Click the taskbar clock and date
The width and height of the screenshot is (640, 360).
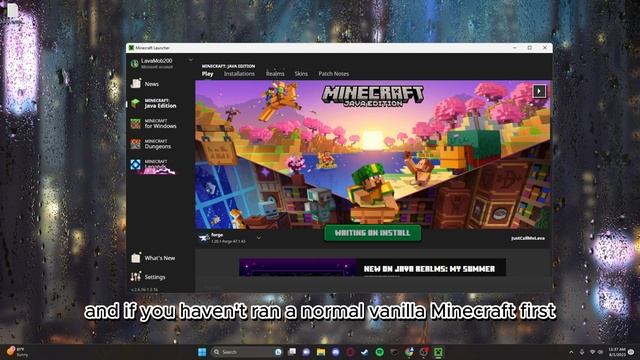coord(617,352)
